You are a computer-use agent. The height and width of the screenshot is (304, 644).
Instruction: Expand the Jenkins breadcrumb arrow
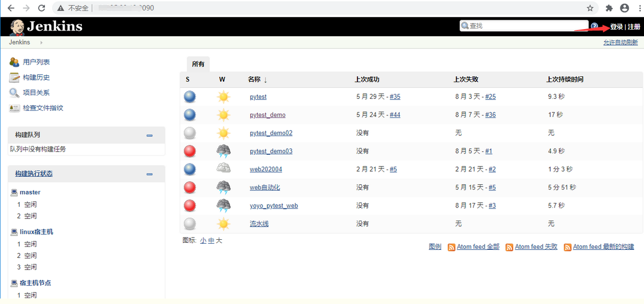pos(42,42)
